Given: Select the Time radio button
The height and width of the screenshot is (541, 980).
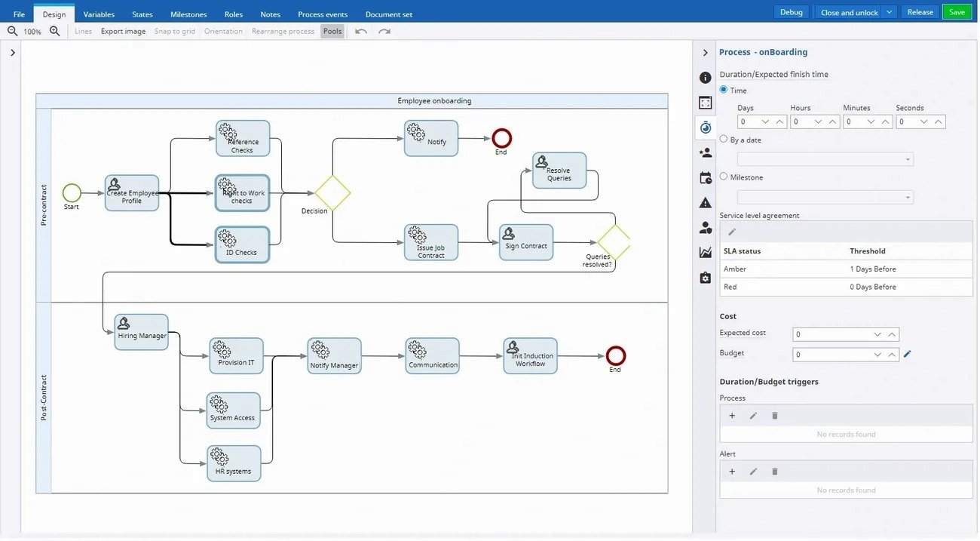Looking at the screenshot, I should point(724,90).
